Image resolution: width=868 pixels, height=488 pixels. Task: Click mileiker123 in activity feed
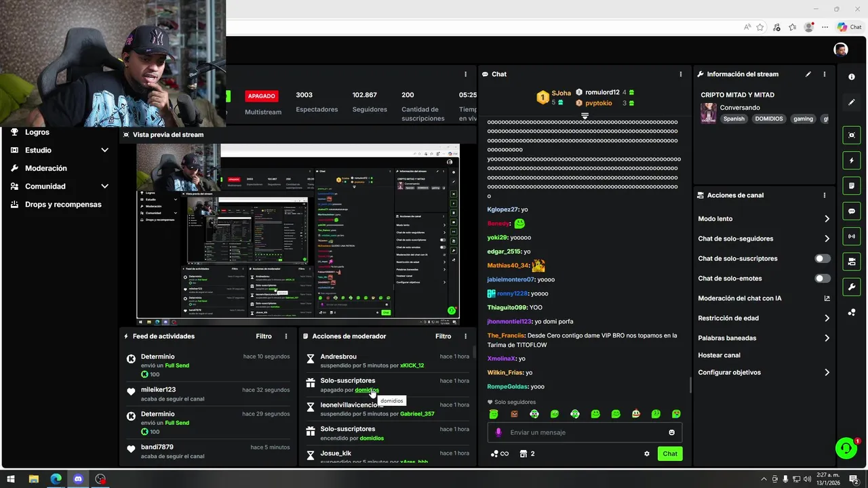coord(158,390)
